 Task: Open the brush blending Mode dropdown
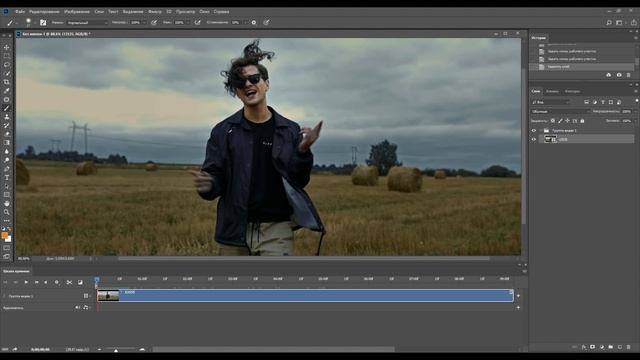tap(87, 23)
